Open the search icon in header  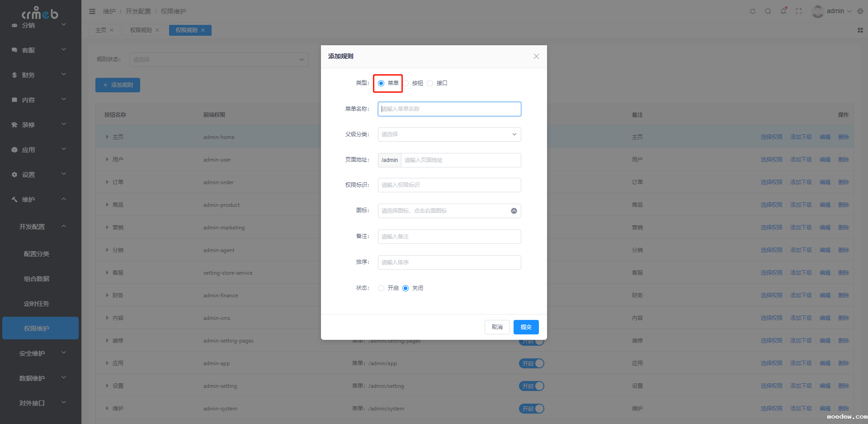click(x=768, y=11)
